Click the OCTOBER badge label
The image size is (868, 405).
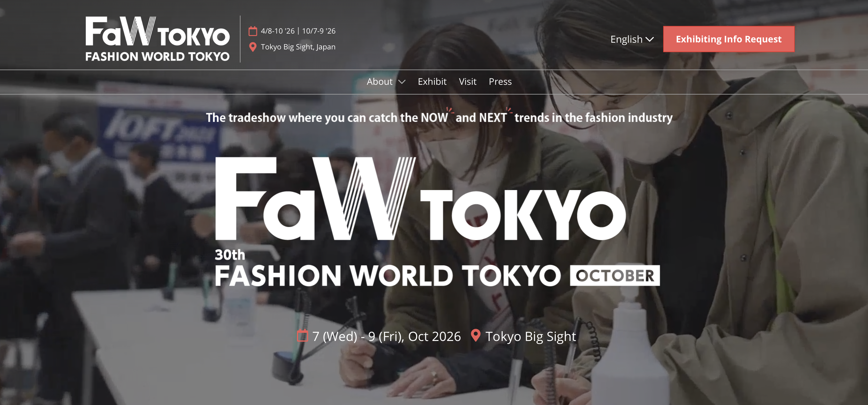pyautogui.click(x=615, y=276)
